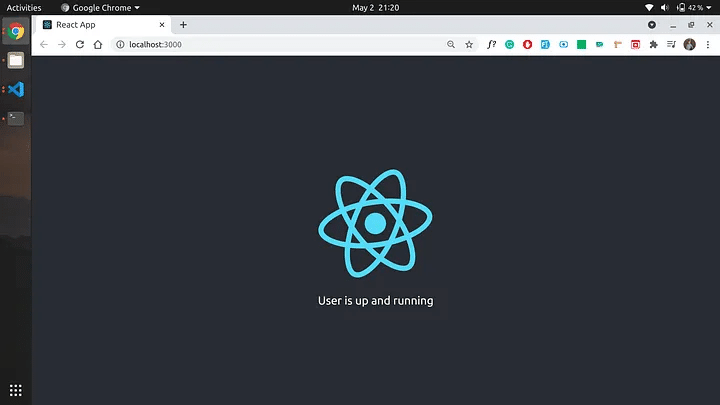The height and width of the screenshot is (405, 720).
Task: Open the media control playlist button
Action: point(671,45)
